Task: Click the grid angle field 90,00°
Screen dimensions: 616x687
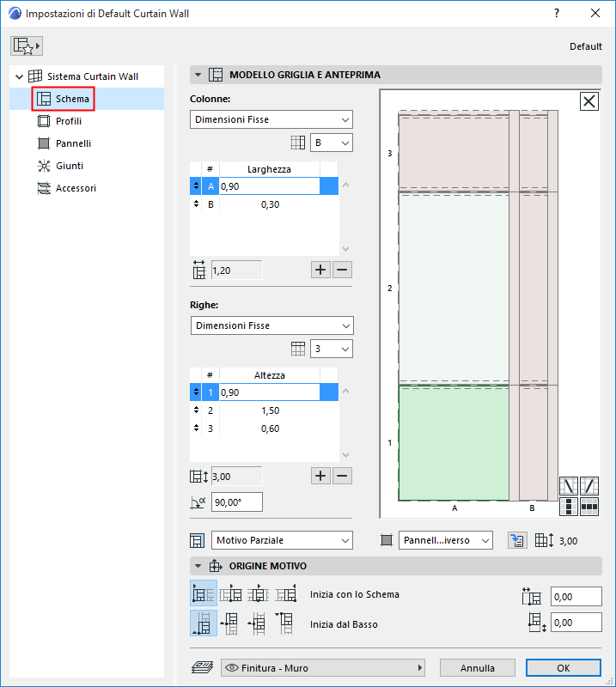Action: tap(237, 502)
